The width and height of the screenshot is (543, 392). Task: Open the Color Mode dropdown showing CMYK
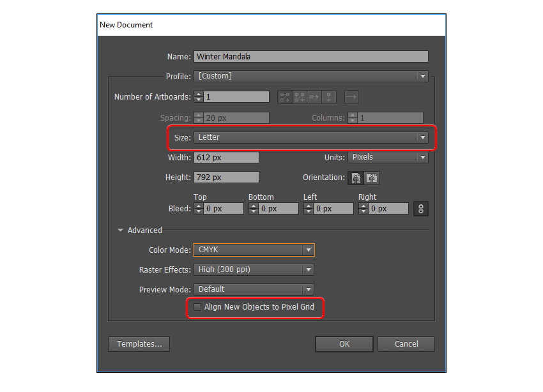[x=254, y=250]
